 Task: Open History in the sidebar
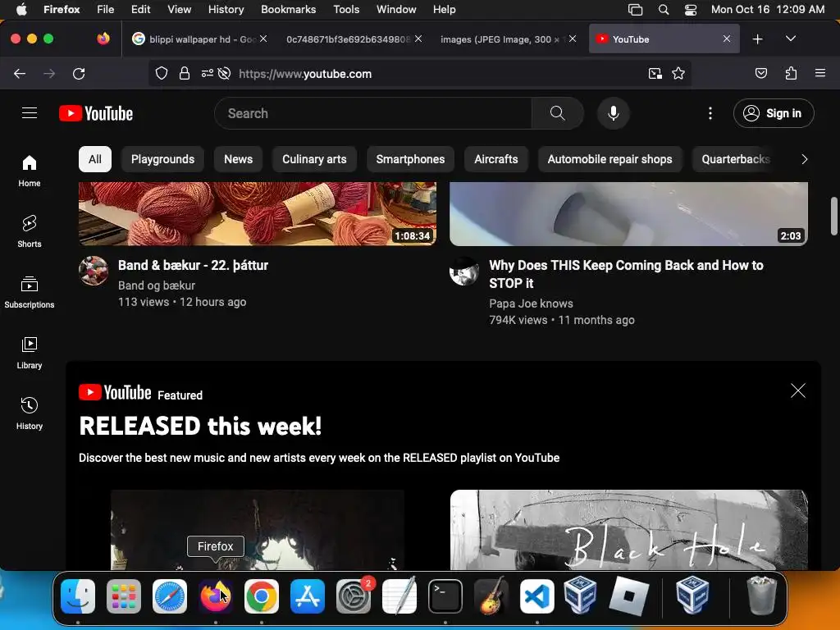(30, 413)
